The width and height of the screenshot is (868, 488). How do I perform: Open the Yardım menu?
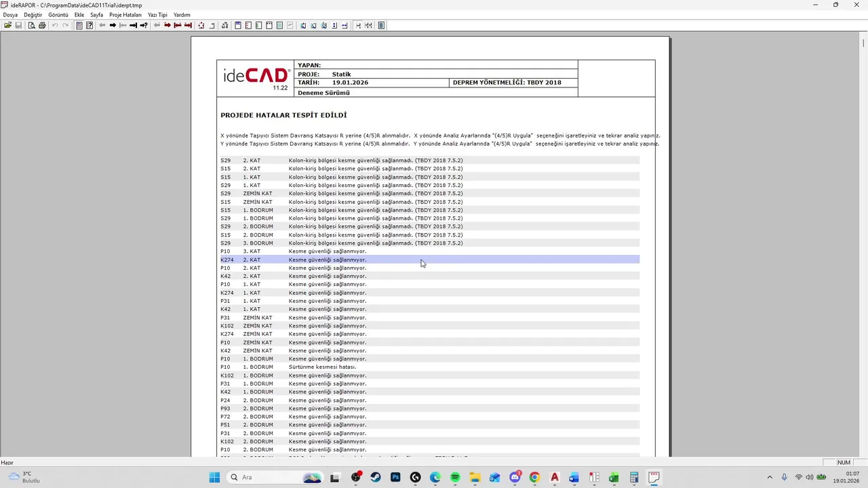click(x=182, y=15)
